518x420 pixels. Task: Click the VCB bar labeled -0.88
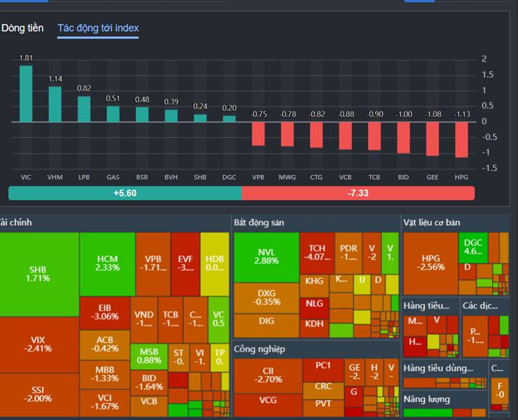point(345,136)
